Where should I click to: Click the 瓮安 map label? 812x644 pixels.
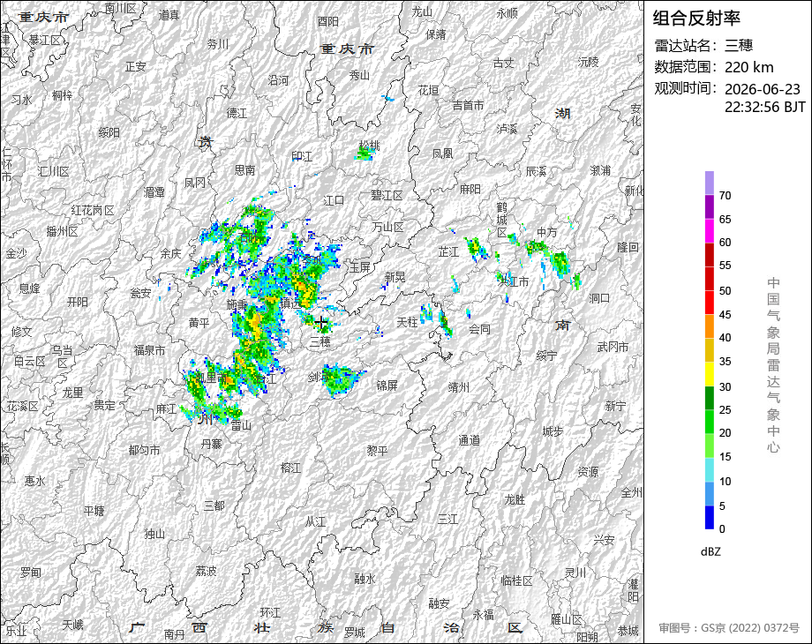[140, 294]
